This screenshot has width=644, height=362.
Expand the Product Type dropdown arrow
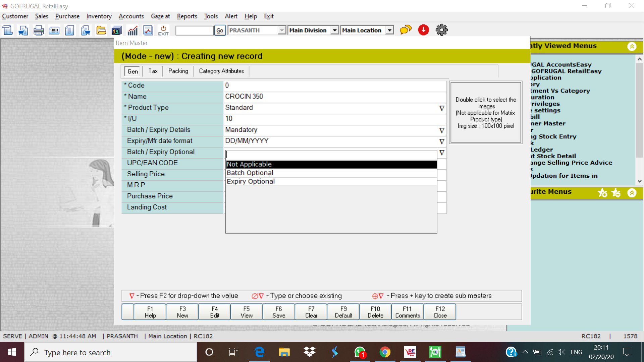(x=442, y=108)
